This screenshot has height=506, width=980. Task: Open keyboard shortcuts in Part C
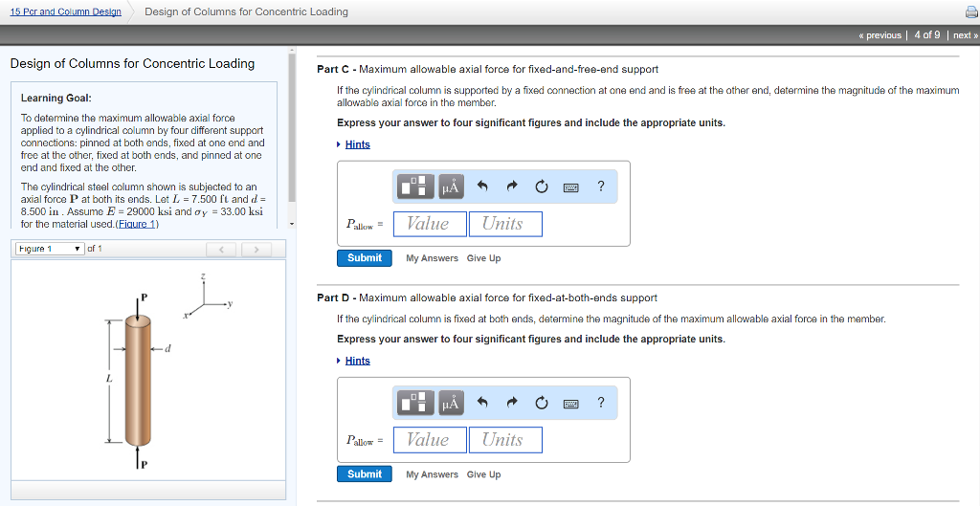(570, 187)
